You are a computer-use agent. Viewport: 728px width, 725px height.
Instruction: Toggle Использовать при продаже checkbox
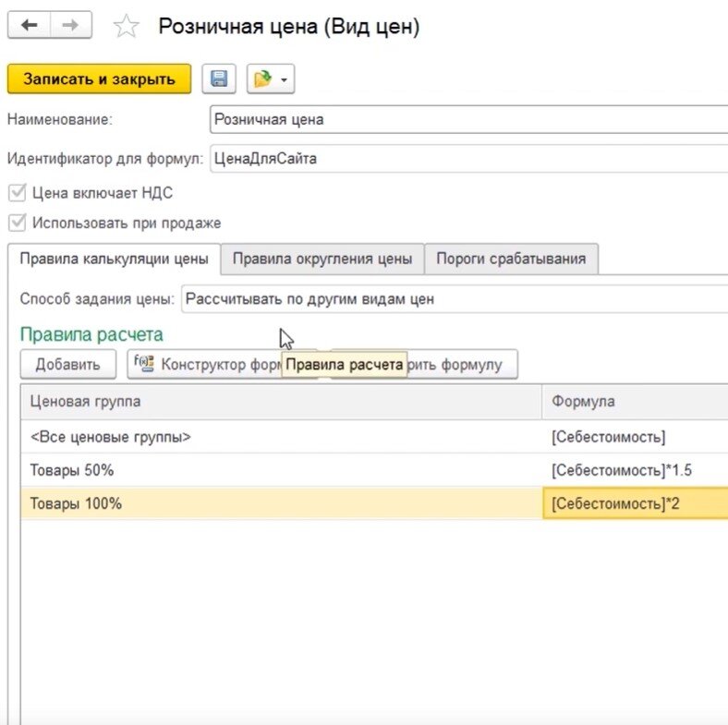click(x=18, y=223)
